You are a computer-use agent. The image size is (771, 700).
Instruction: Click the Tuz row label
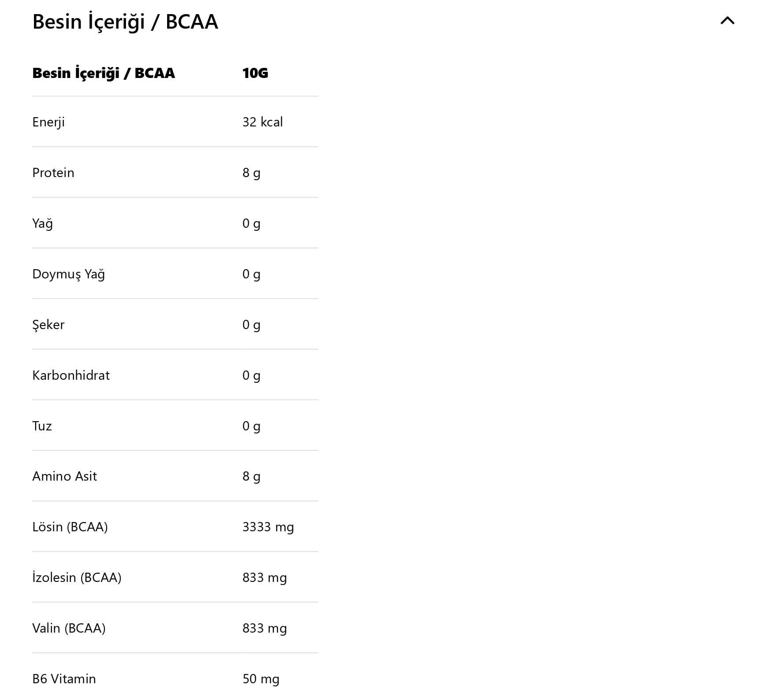pyautogui.click(x=42, y=426)
